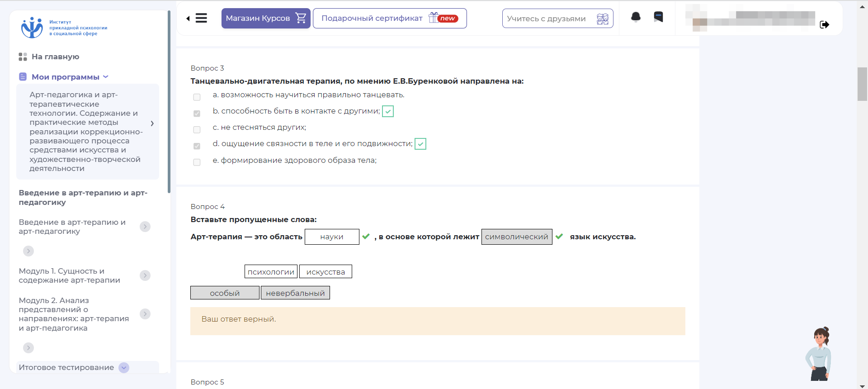The height and width of the screenshot is (389, 868).
Task: Click the Учитесь с друзьями button
Action: (557, 19)
